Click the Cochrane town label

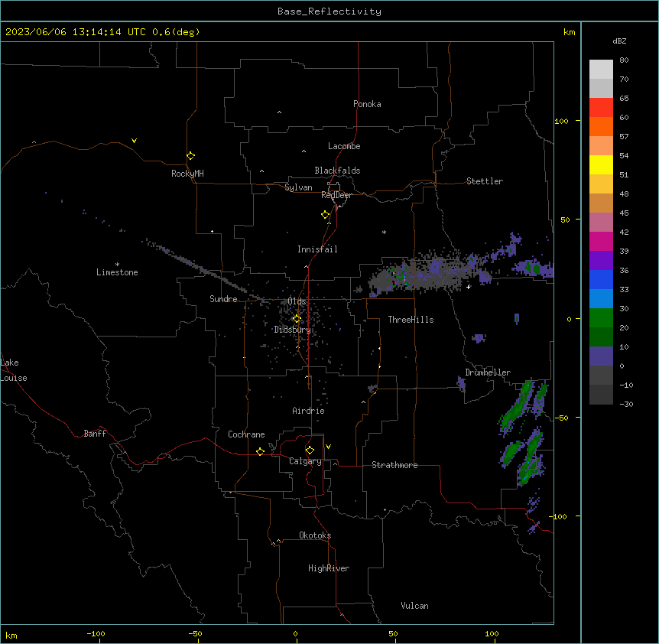click(x=246, y=434)
